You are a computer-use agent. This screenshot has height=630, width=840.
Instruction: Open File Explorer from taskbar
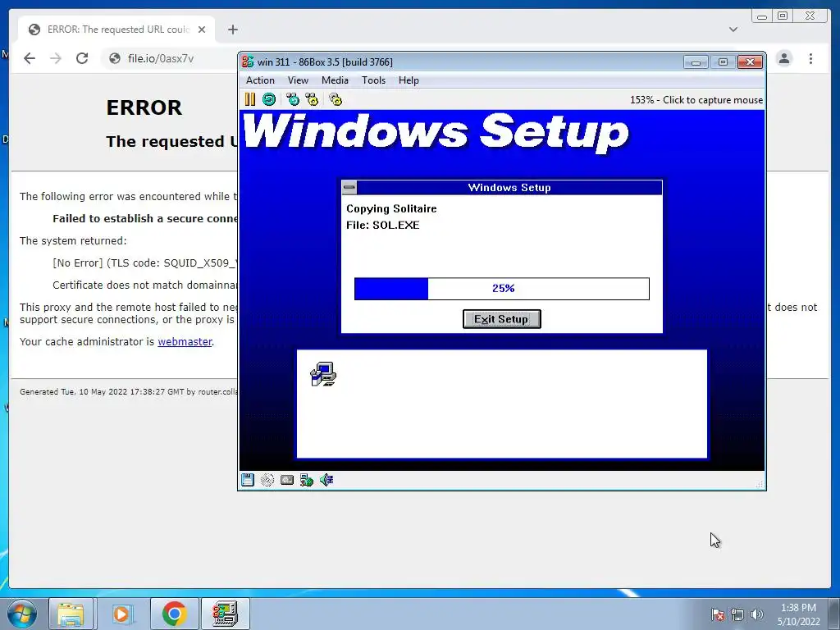coord(71,614)
